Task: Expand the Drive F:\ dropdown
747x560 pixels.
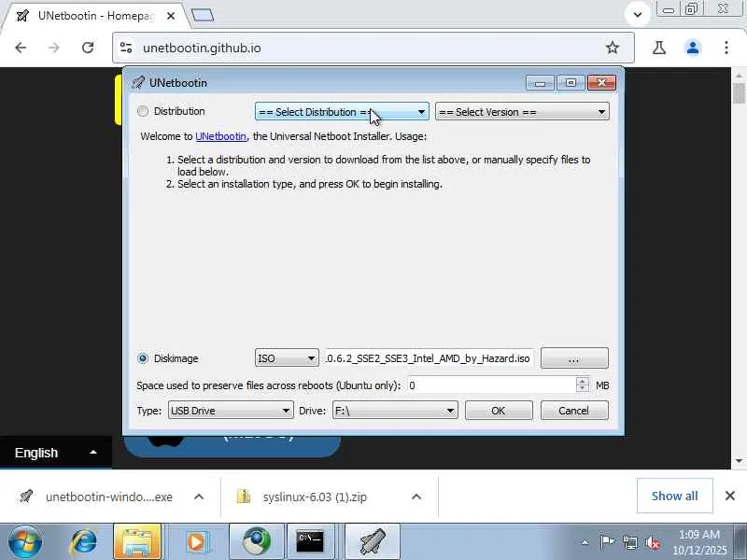Action: tap(395, 411)
